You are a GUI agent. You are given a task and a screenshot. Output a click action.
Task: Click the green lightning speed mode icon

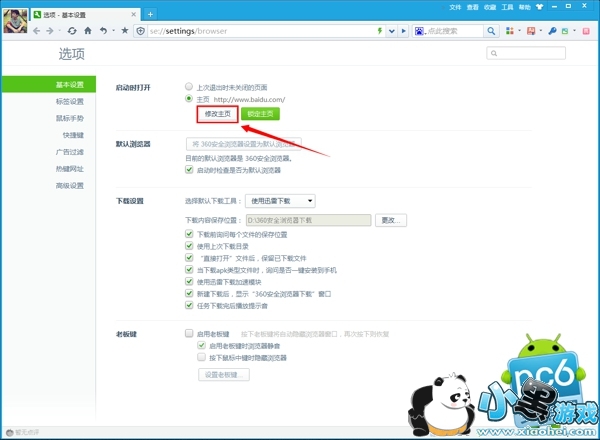tap(380, 31)
